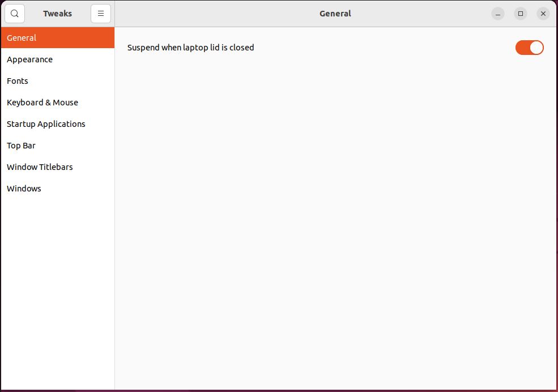This screenshot has height=392, width=558.
Task: Select the General sidebar section
Action: tap(58, 38)
